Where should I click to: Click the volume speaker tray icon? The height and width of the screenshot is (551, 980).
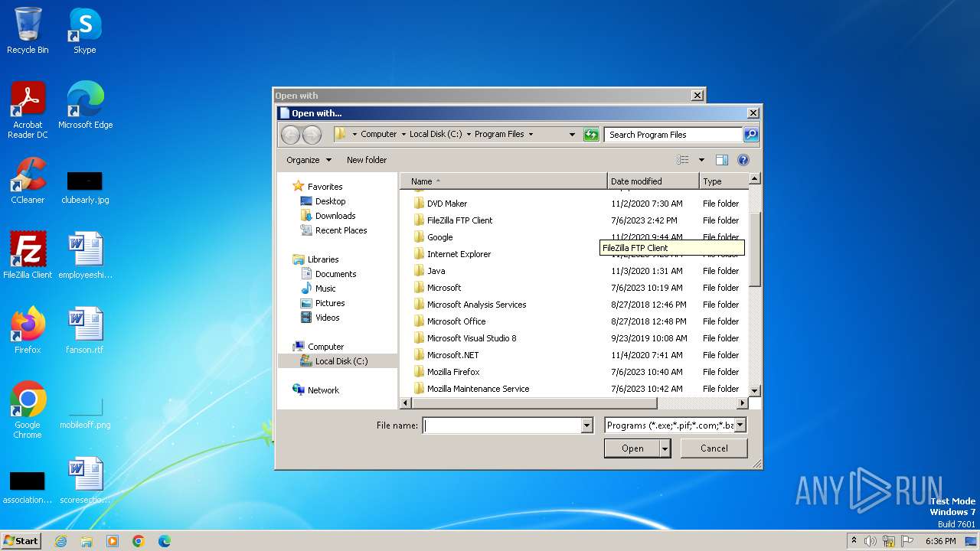point(871,541)
